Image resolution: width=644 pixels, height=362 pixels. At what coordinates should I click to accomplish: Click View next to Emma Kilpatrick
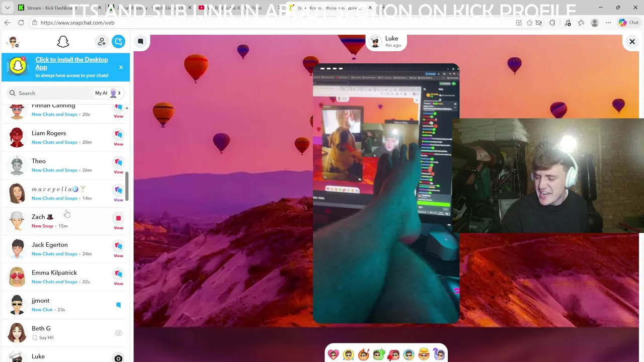pyautogui.click(x=118, y=284)
